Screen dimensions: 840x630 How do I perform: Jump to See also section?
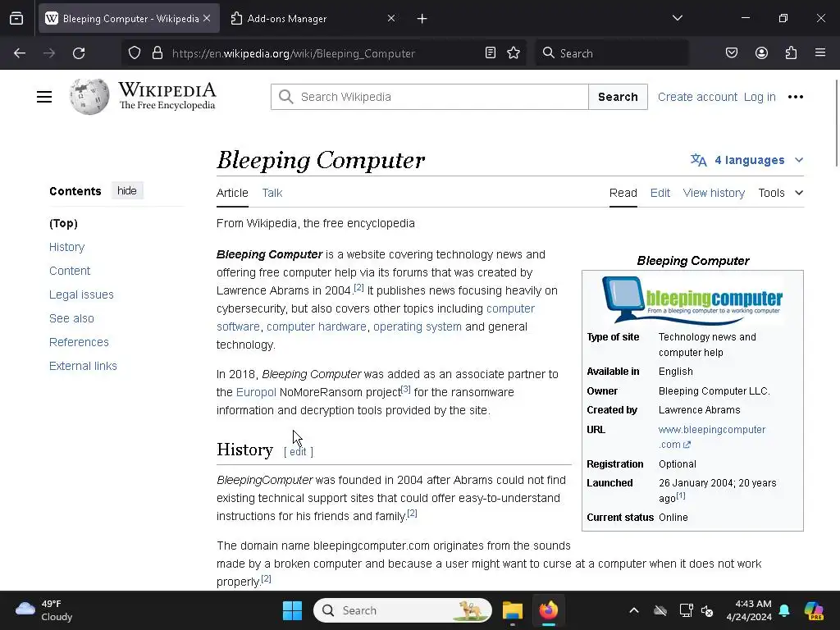[x=71, y=318]
